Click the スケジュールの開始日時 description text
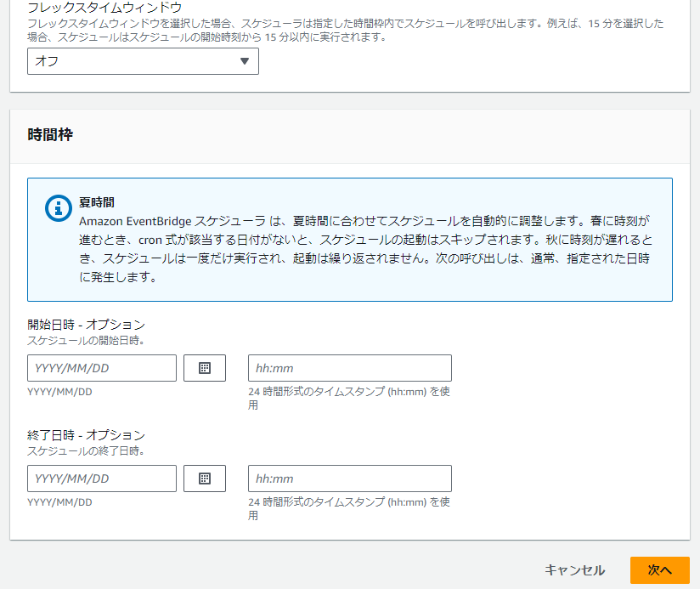700x589 pixels. (x=86, y=340)
